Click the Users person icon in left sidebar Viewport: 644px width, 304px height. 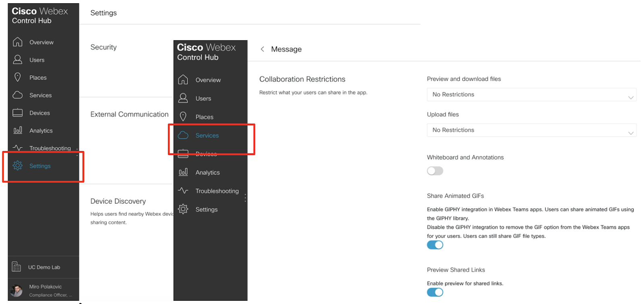click(17, 60)
